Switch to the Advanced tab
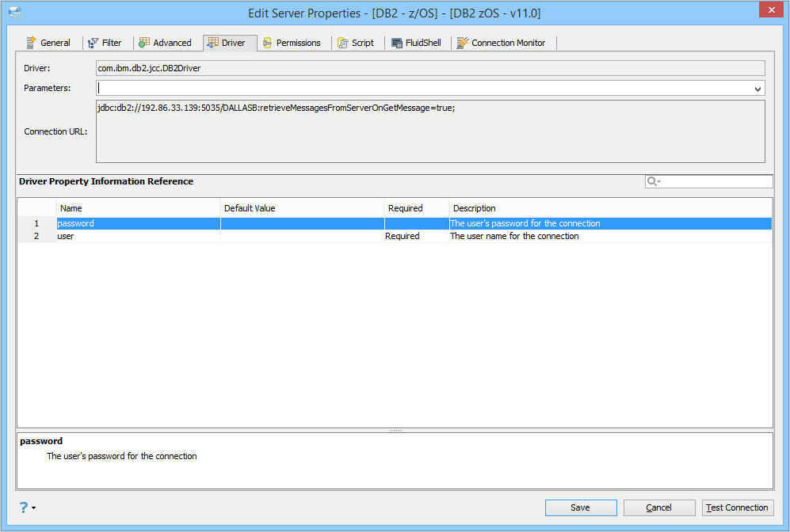790x532 pixels. (166, 43)
